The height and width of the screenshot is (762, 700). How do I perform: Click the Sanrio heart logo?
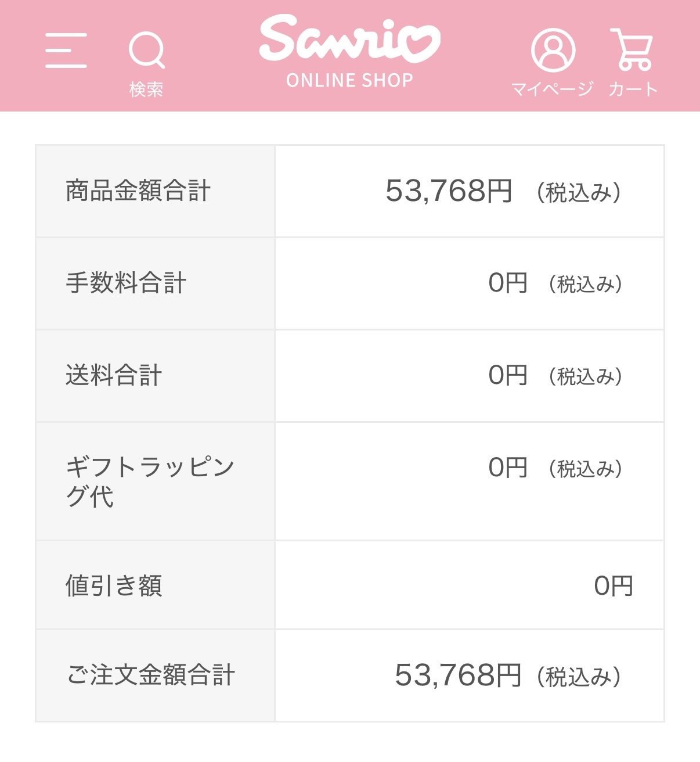(x=349, y=39)
